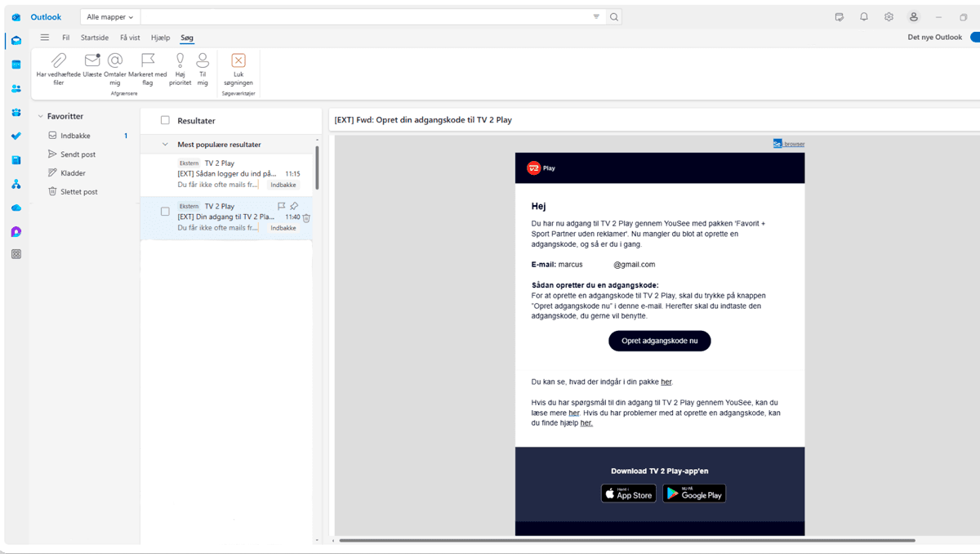Image resolution: width=980 pixels, height=554 pixels.
Task: Select the email Din adgang til TV 2 Pla...
Action: tap(227, 217)
